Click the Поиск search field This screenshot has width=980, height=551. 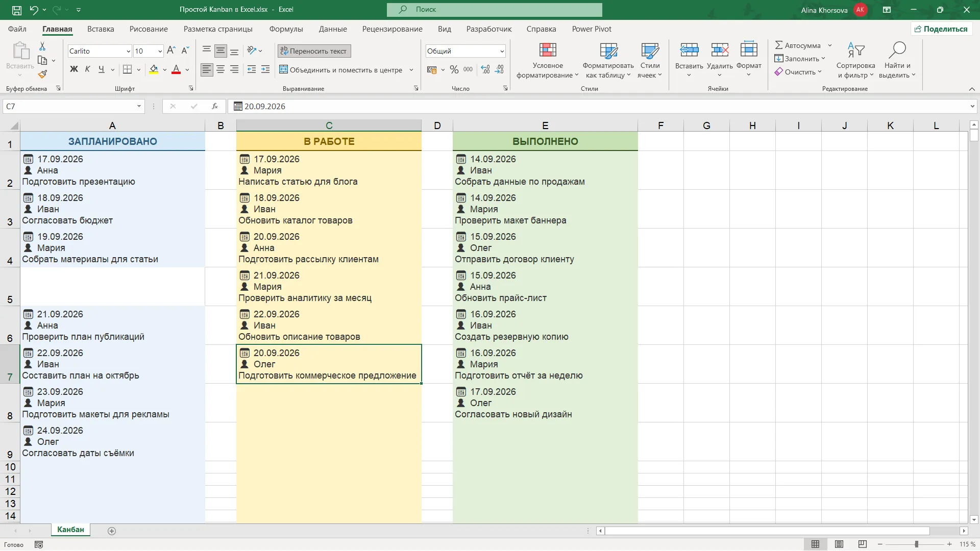494,10
